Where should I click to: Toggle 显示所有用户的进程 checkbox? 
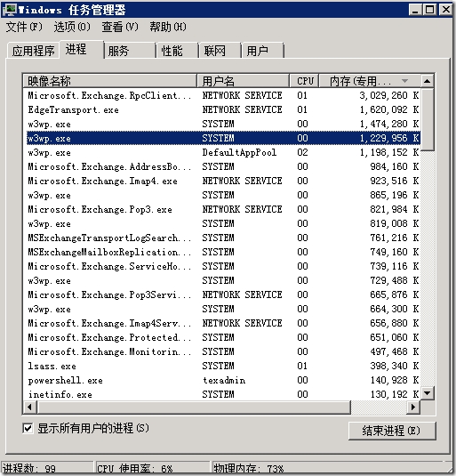[28, 429]
